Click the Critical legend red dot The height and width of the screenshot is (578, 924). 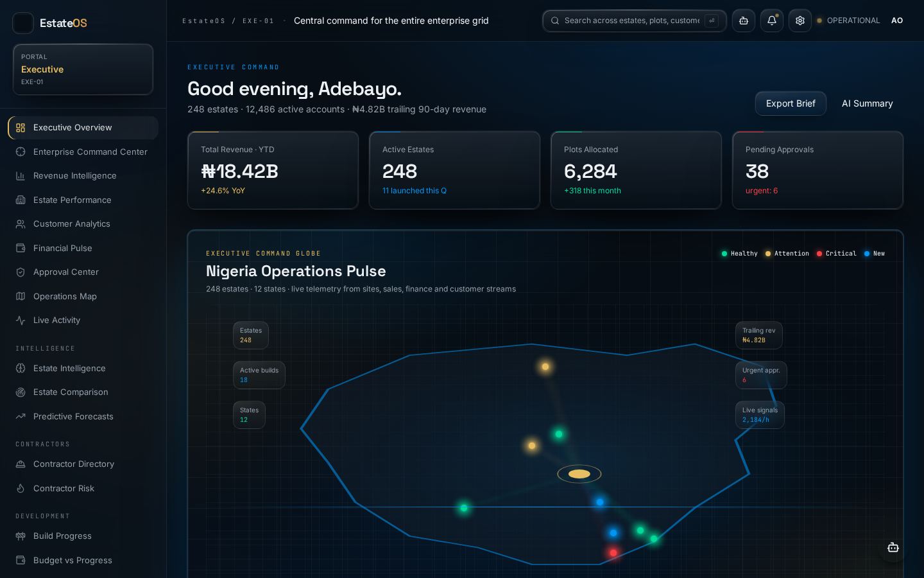pos(819,254)
